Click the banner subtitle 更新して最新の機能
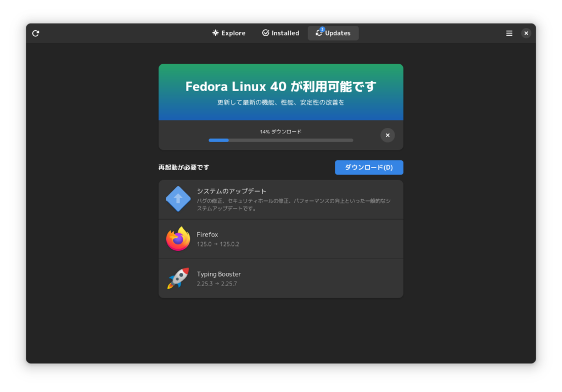This screenshot has height=392, width=562. click(280, 102)
